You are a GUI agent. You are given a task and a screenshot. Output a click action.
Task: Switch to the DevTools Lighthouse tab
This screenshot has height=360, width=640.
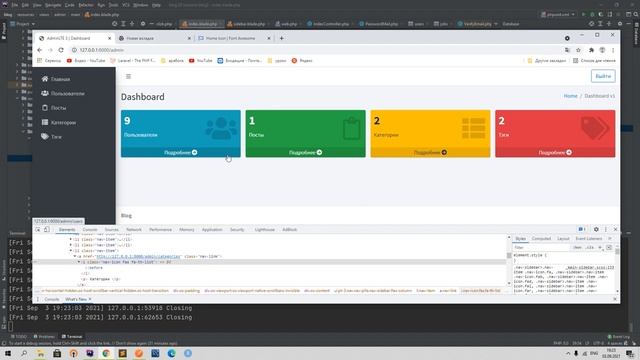264,230
